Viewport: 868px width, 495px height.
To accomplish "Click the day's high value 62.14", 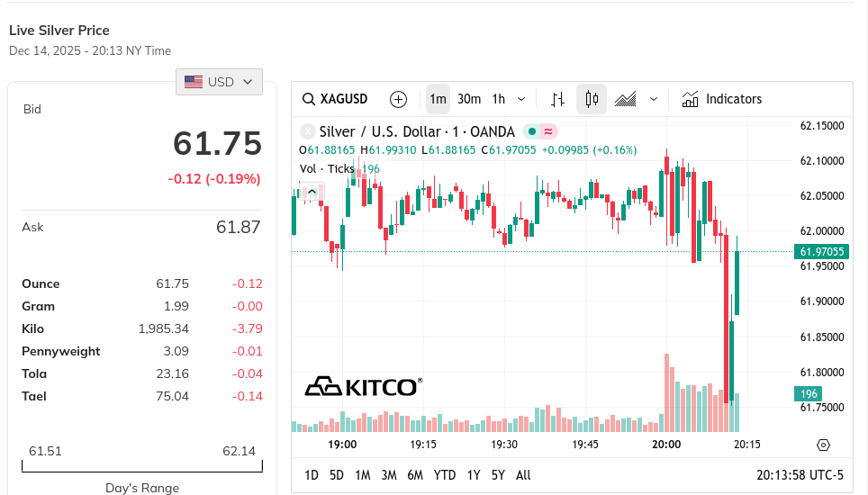I will tap(240, 451).
